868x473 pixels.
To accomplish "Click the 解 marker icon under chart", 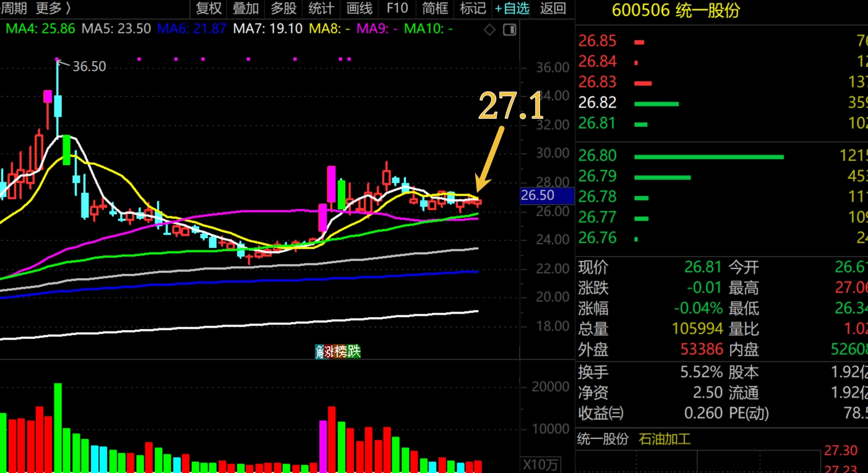I will coord(320,352).
